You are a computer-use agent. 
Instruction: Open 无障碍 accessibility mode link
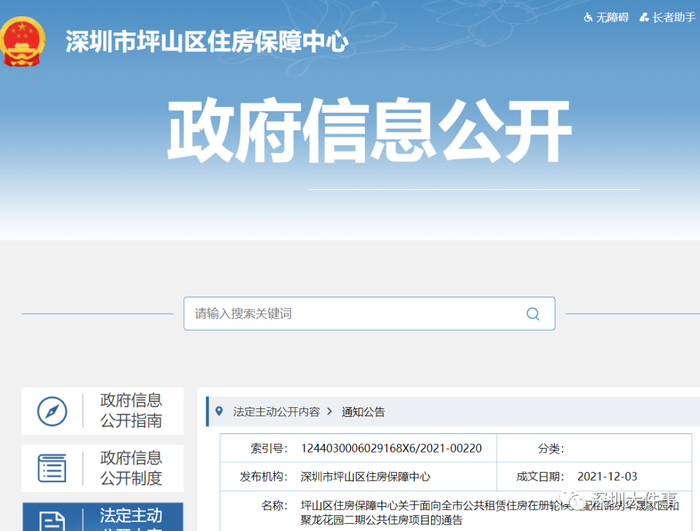pyautogui.click(x=612, y=17)
